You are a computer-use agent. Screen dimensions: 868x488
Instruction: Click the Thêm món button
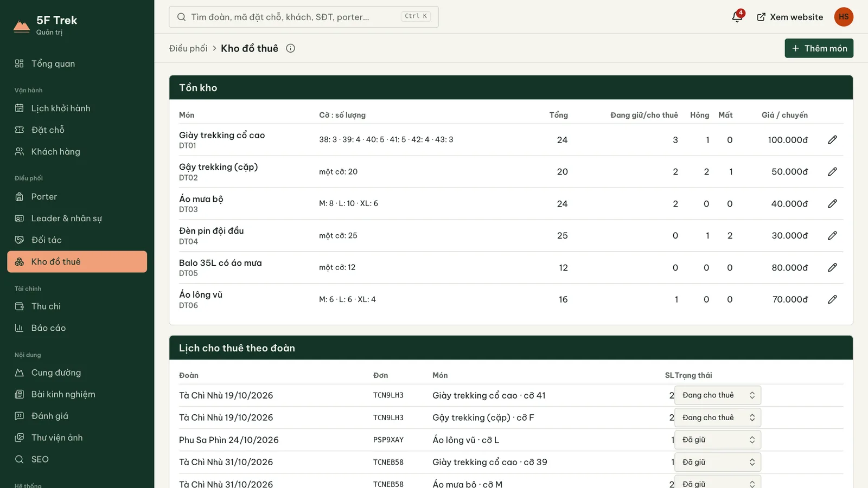click(819, 48)
